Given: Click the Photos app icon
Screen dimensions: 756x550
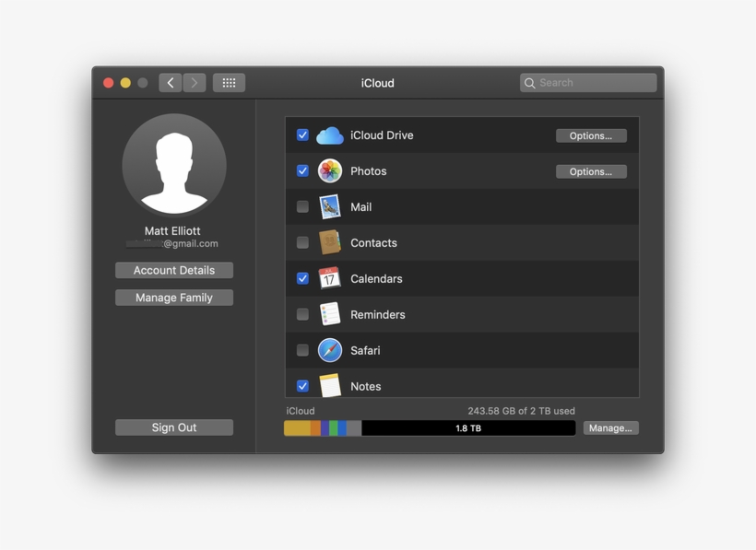Looking at the screenshot, I should (330, 170).
